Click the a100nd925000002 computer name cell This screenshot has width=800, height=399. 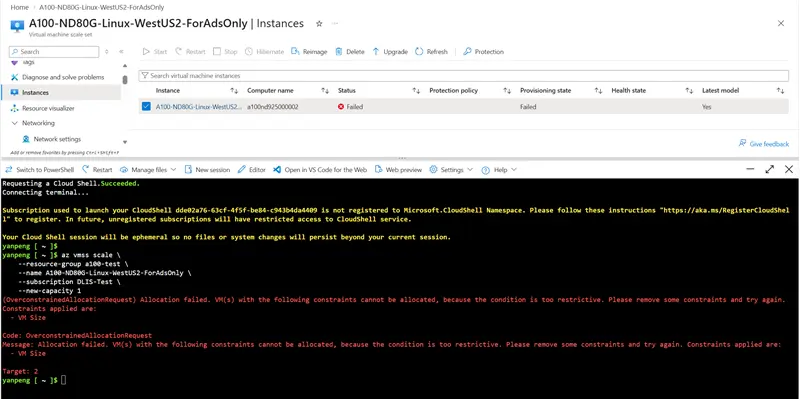(x=273, y=107)
